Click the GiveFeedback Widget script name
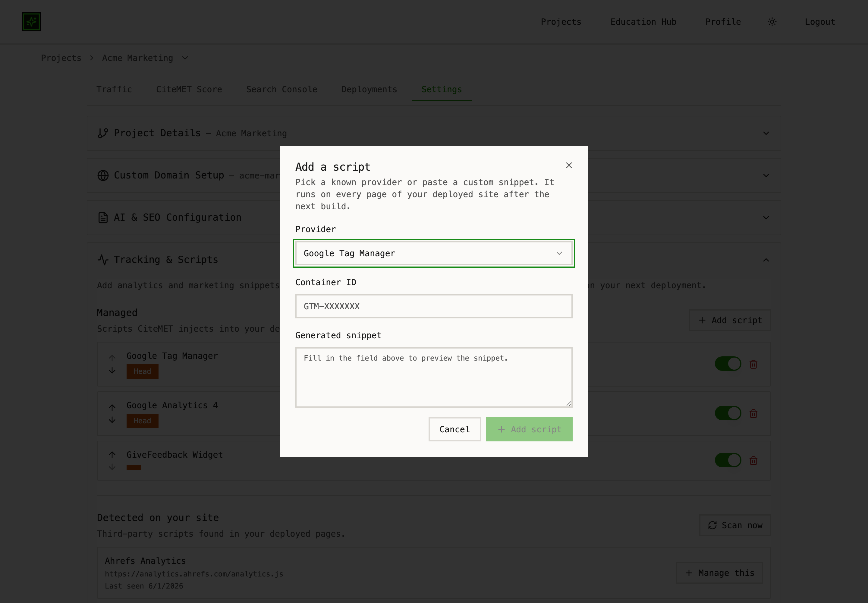The width and height of the screenshot is (868, 603). coord(175,455)
